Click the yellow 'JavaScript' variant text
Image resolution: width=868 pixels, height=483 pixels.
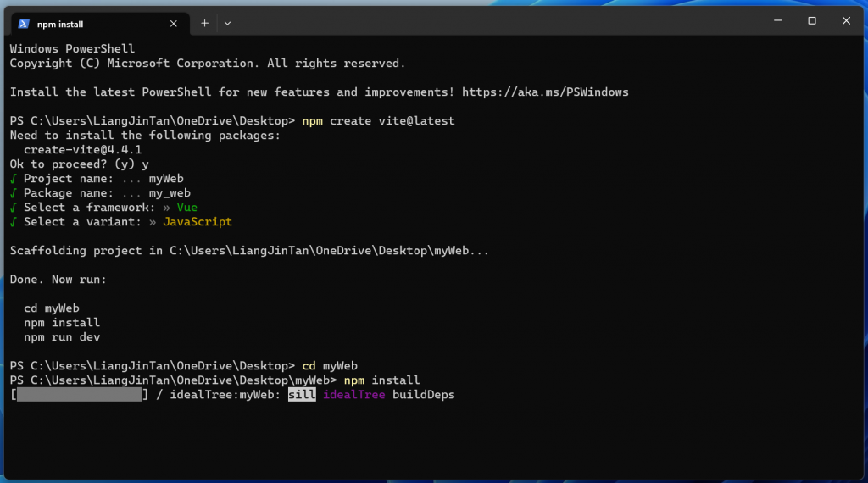[x=198, y=221]
